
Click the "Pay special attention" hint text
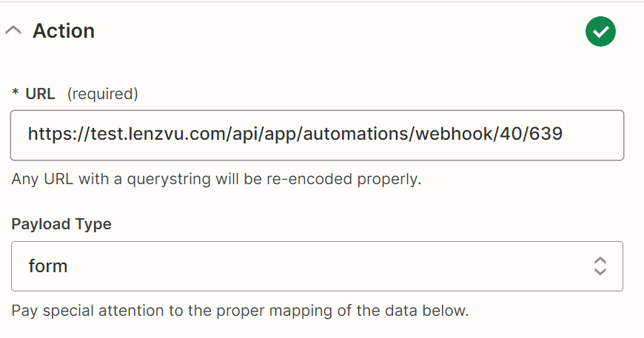[x=240, y=310]
